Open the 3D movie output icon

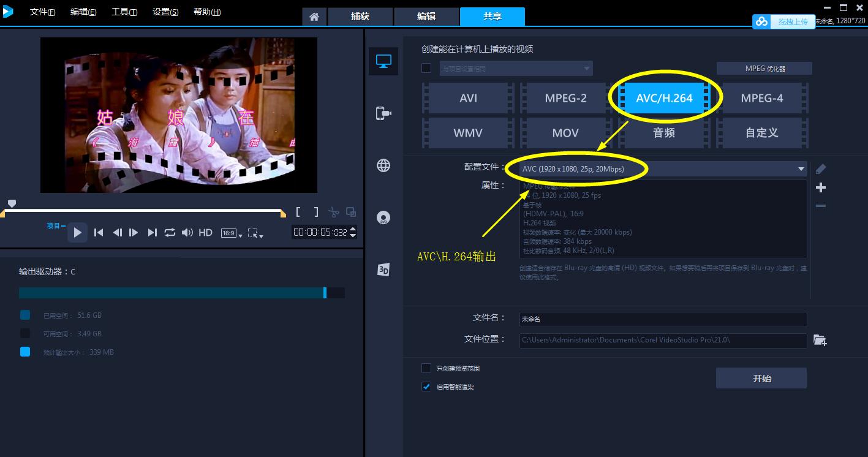point(383,270)
